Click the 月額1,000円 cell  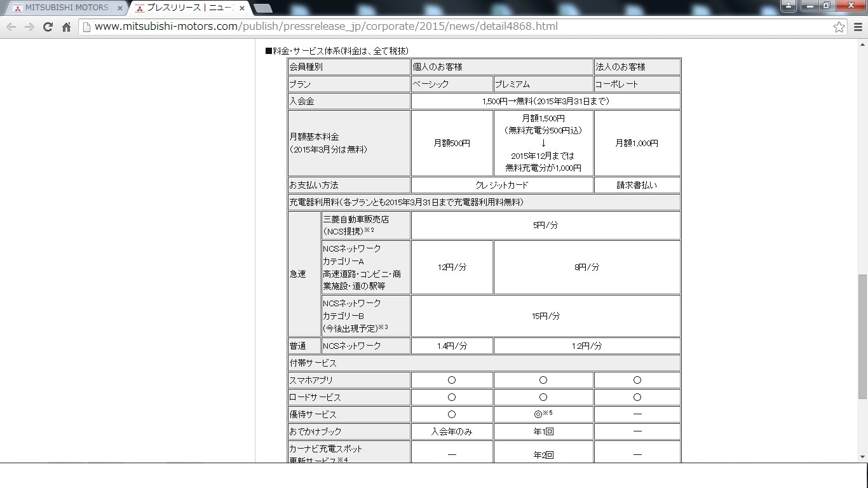click(x=637, y=143)
